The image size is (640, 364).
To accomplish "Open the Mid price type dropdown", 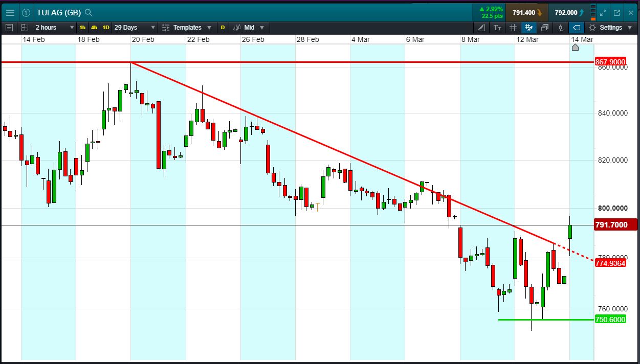I will coord(249,28).
